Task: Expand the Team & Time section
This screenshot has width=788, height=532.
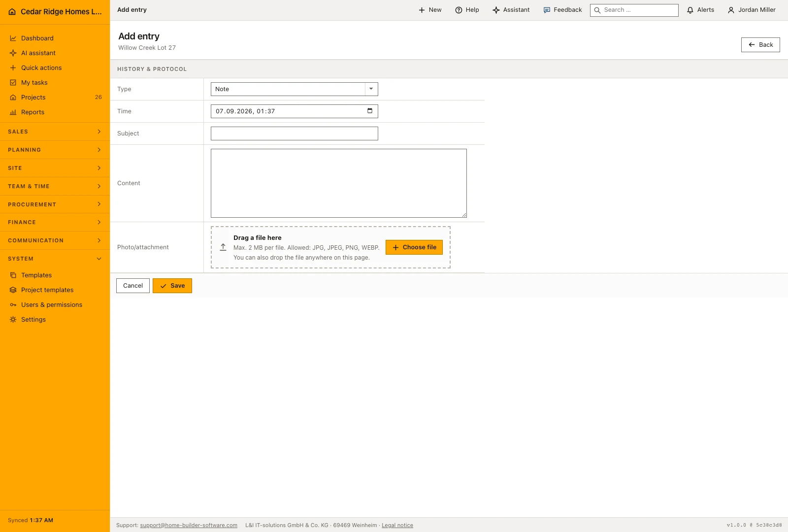Action: [x=55, y=186]
